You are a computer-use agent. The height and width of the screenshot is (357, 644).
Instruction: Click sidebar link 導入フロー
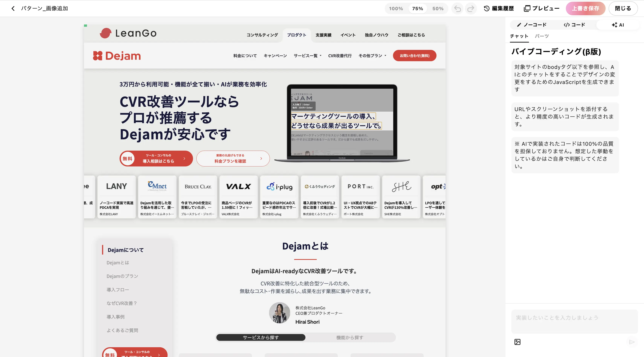point(118,290)
